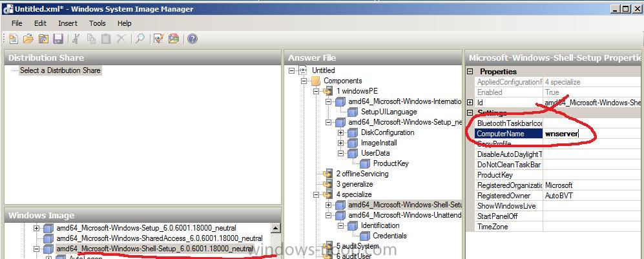Viewport: 644px width, 259px height.
Task: Open the File menu
Action: click(x=17, y=23)
